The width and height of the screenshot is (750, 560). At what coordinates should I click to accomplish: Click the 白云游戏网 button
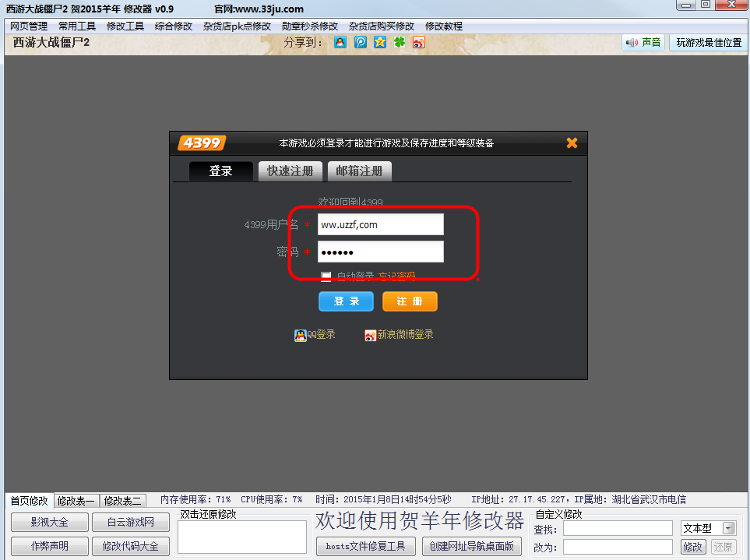pyautogui.click(x=131, y=522)
